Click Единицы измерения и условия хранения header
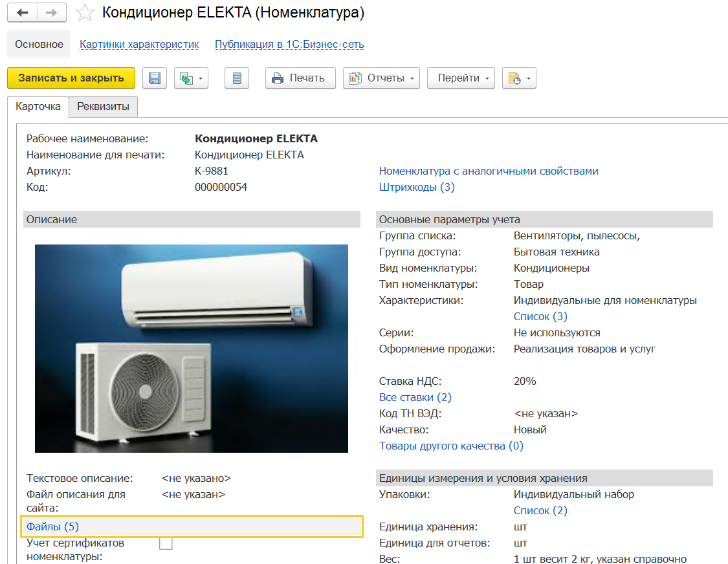The height and width of the screenshot is (564, 728). (544, 478)
